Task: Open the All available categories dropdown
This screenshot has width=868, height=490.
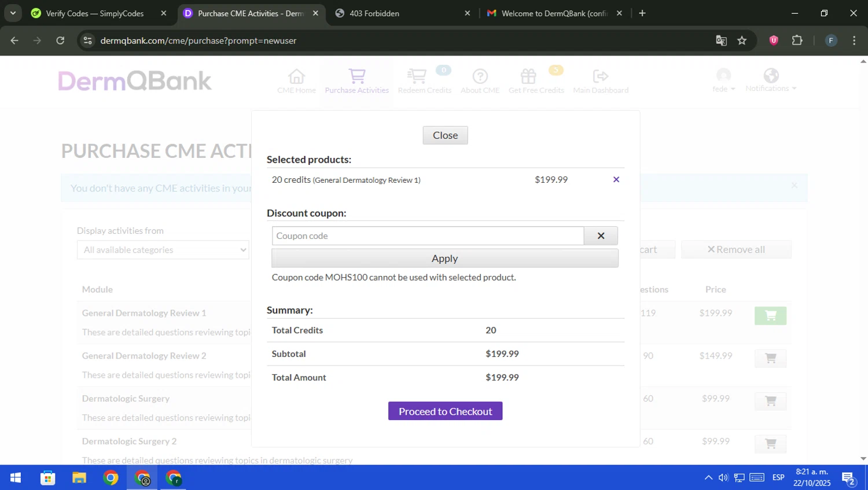Action: pyautogui.click(x=163, y=250)
